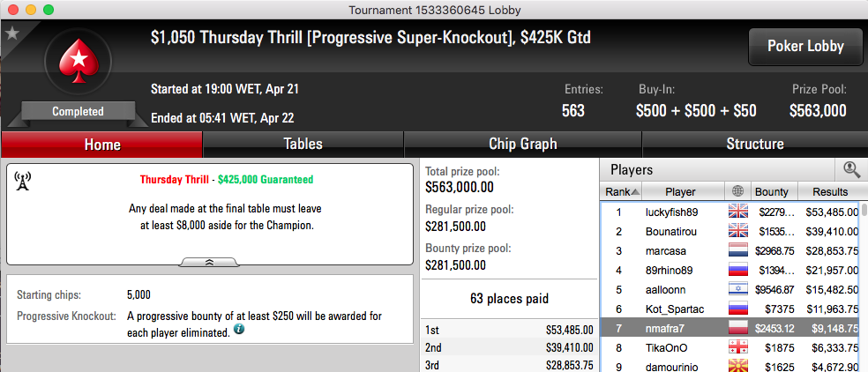Return to the Poker Lobby

(x=805, y=47)
